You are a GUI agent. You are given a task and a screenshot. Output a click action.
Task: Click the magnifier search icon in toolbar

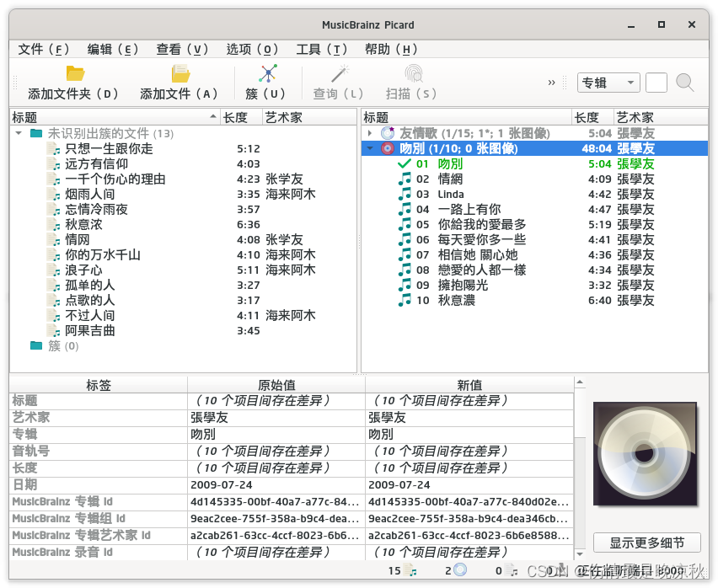[684, 83]
